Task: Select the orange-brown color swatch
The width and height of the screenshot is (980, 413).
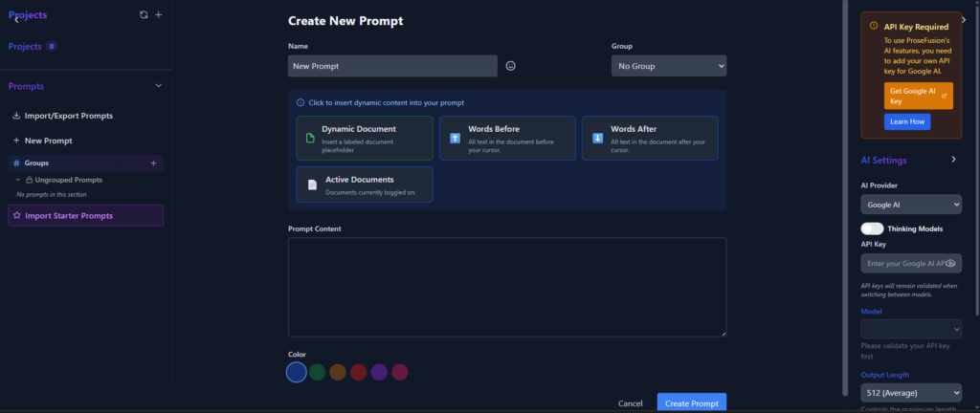Action: click(338, 373)
